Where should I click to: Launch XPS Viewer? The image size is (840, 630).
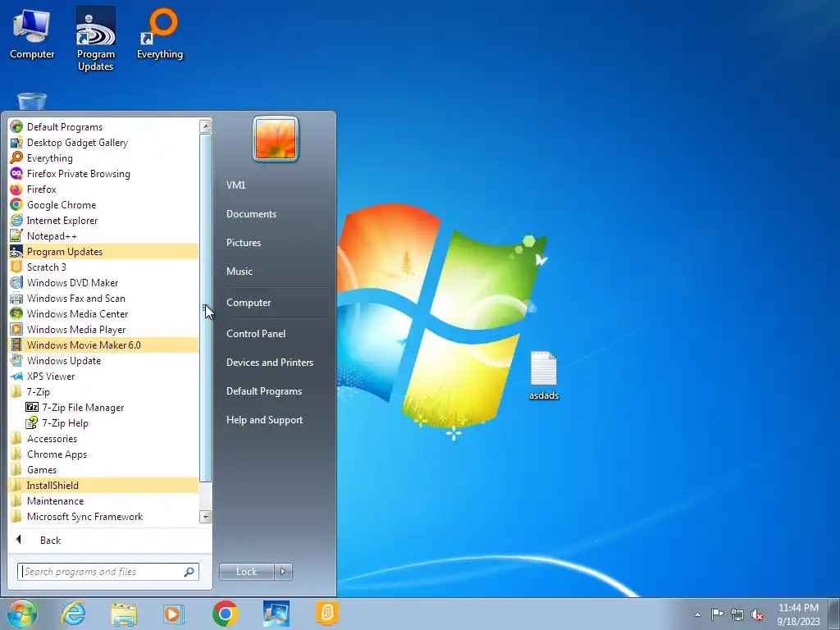click(x=103, y=376)
